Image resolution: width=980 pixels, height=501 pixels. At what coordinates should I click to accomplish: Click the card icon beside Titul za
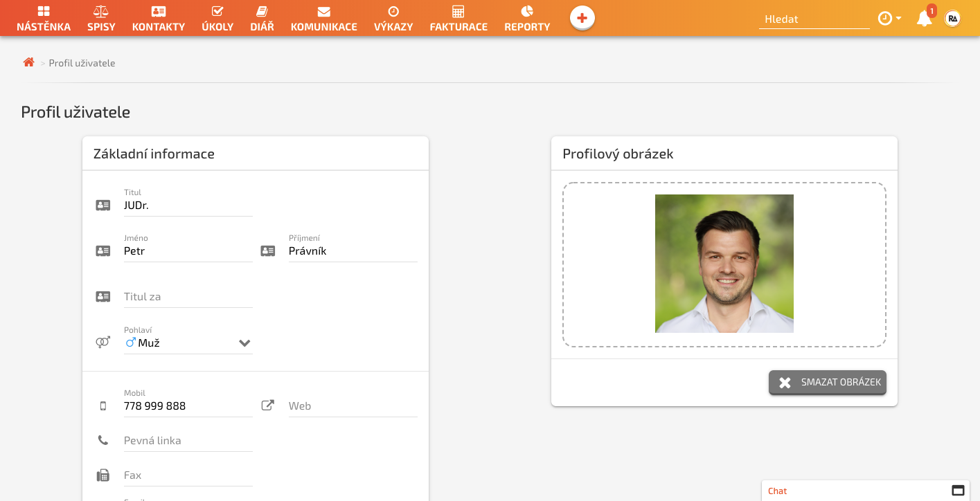(x=103, y=297)
